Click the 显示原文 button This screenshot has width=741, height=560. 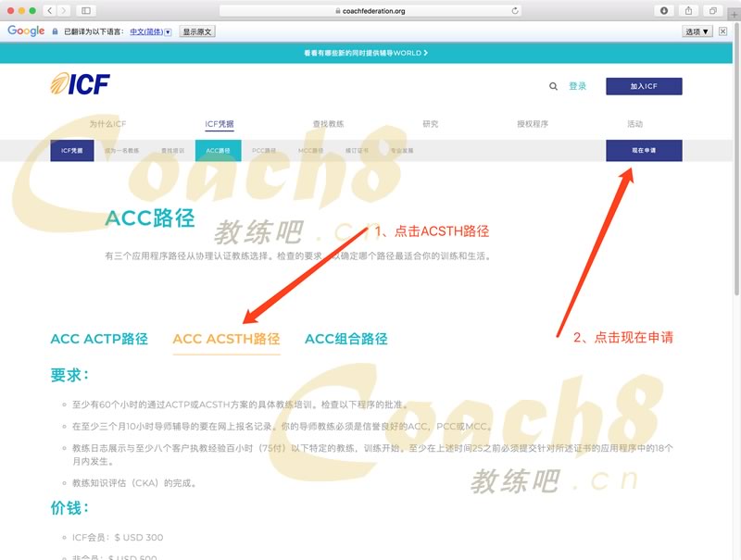[197, 31]
